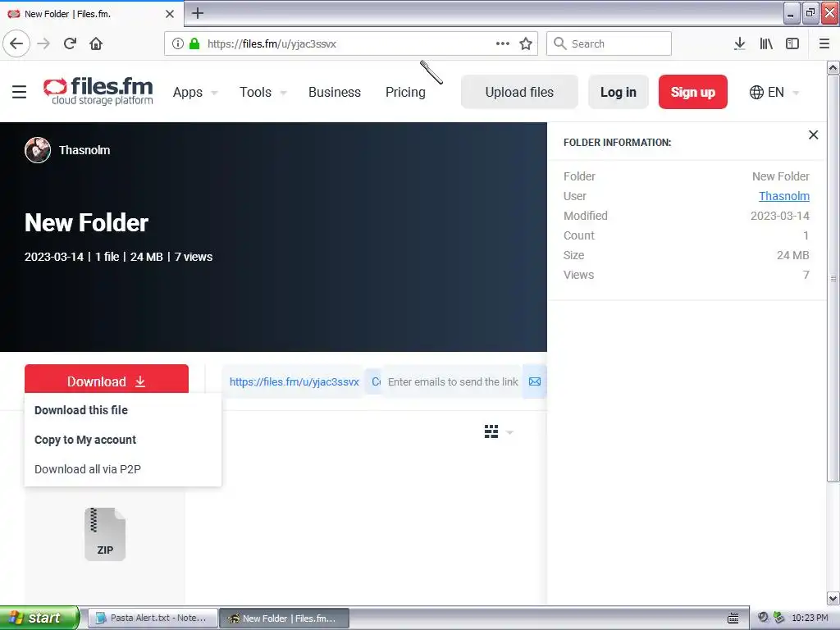This screenshot has height=630, width=840.
Task: Choose Copy to My account
Action: tap(85, 440)
